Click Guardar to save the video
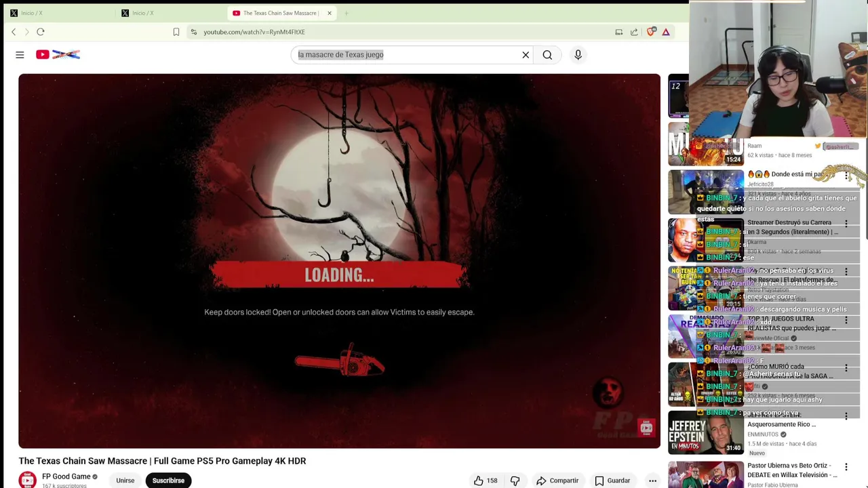Image resolution: width=868 pixels, height=488 pixels. tap(612, 481)
